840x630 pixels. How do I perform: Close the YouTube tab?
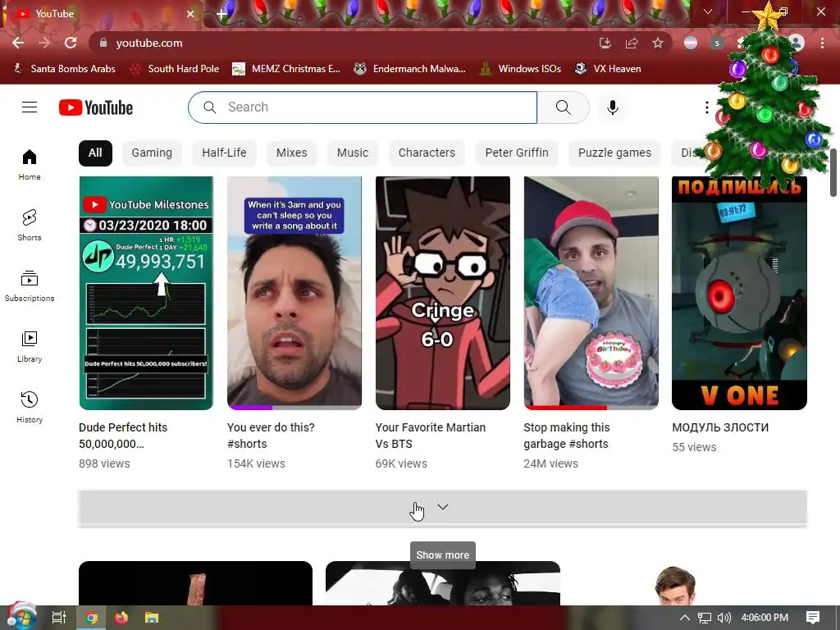(x=190, y=14)
